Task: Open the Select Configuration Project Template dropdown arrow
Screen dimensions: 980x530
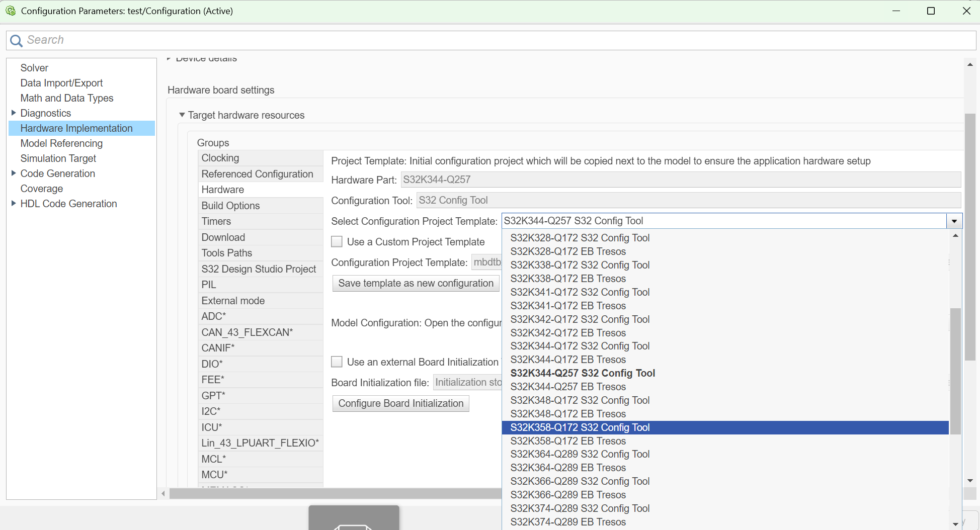Action: 954,221
